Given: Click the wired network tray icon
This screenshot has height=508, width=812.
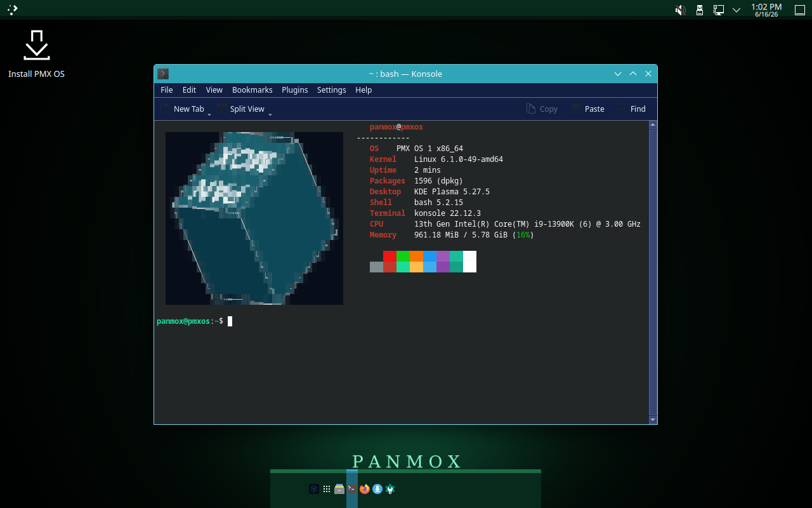Looking at the screenshot, I should coord(719,10).
